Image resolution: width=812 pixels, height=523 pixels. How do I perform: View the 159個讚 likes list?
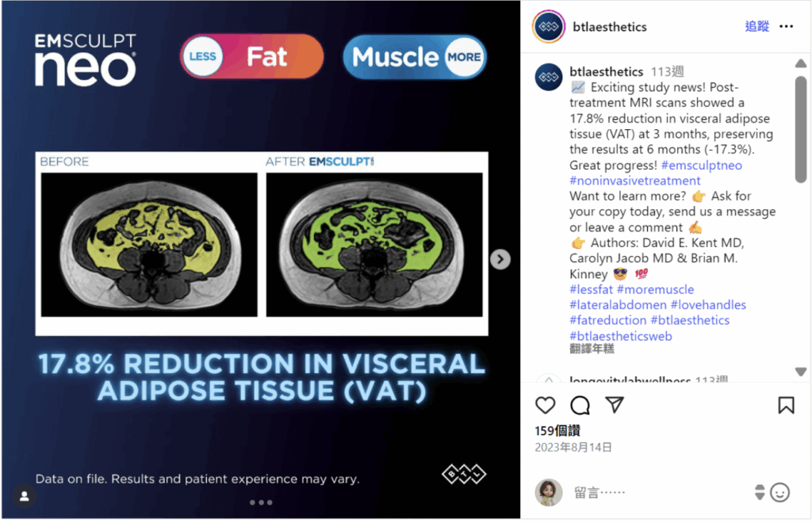pyautogui.click(x=557, y=430)
